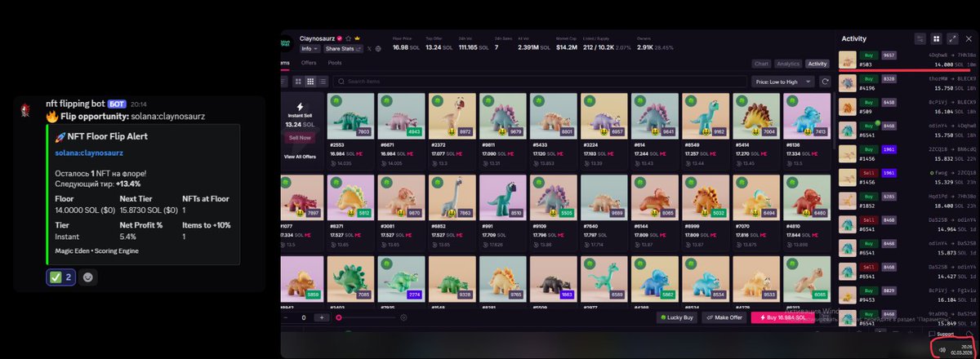Screen dimensions: 980x359
Task: Refresh the item listings
Action: [826, 82]
